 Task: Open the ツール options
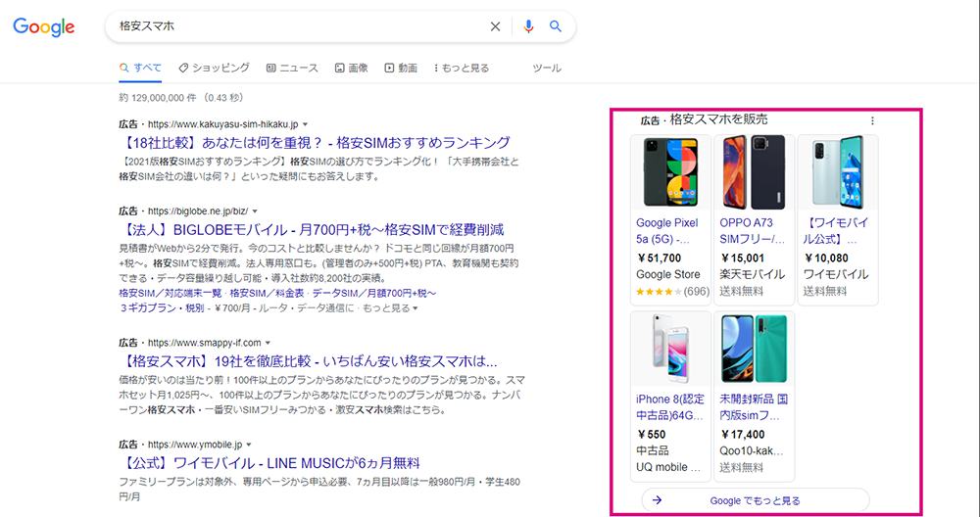(547, 69)
